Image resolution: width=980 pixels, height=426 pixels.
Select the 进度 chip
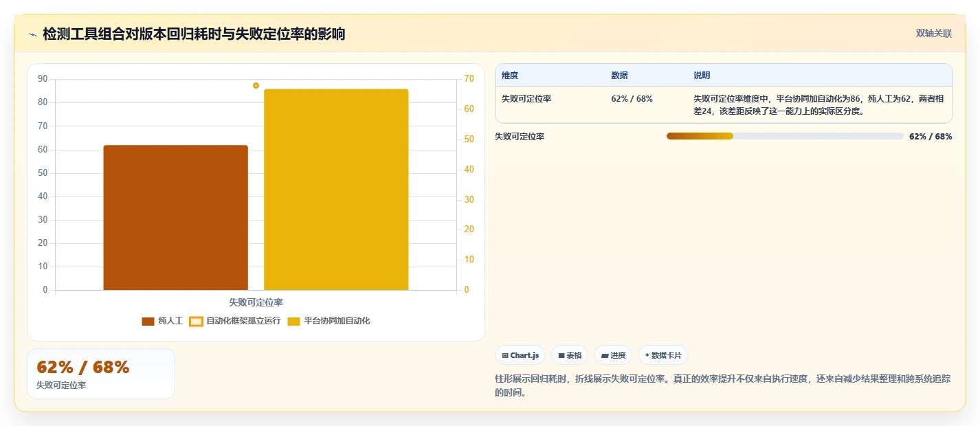[x=613, y=355]
